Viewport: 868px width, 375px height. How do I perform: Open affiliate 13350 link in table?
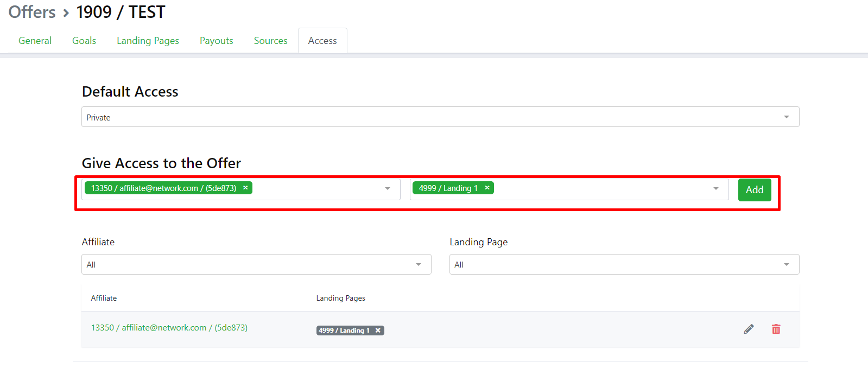click(169, 328)
